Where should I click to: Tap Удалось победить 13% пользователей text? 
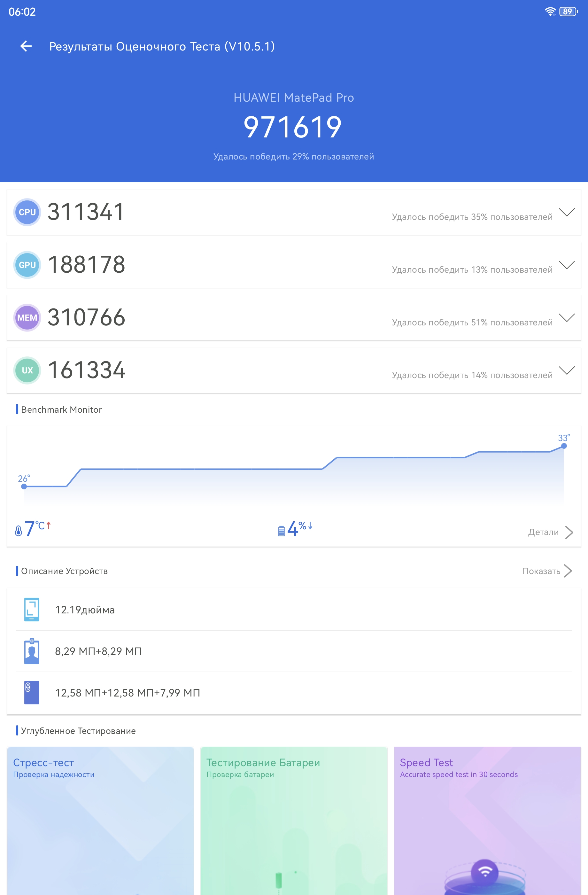click(472, 270)
